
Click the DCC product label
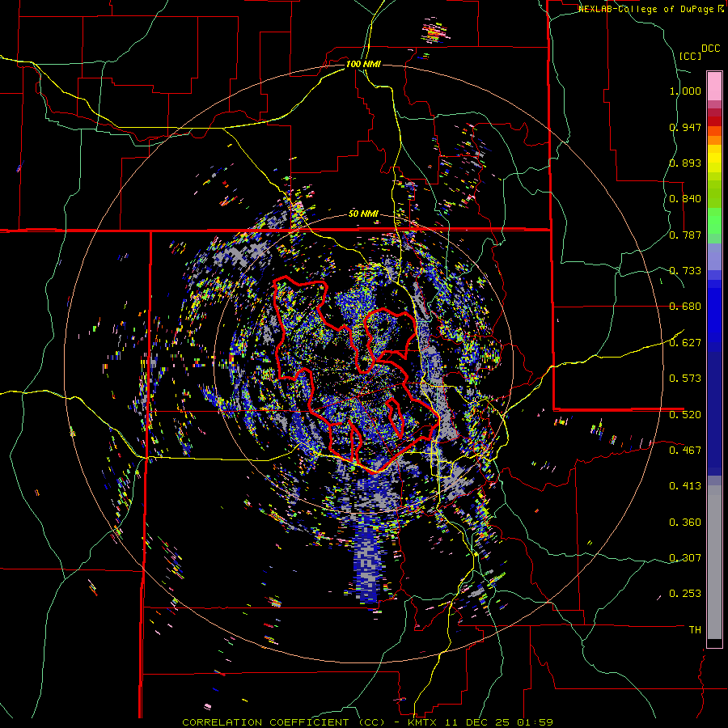(x=710, y=49)
